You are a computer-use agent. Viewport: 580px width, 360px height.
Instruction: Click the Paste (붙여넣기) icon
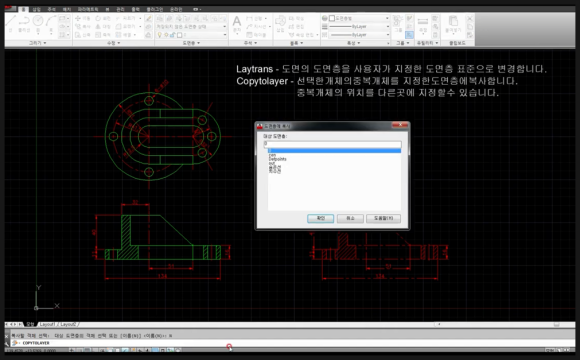453,24
